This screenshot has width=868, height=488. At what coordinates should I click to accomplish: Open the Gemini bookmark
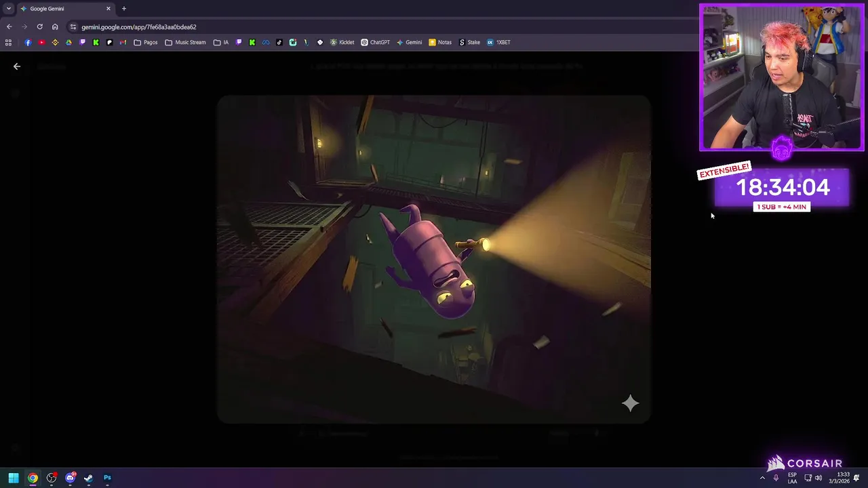pyautogui.click(x=409, y=42)
